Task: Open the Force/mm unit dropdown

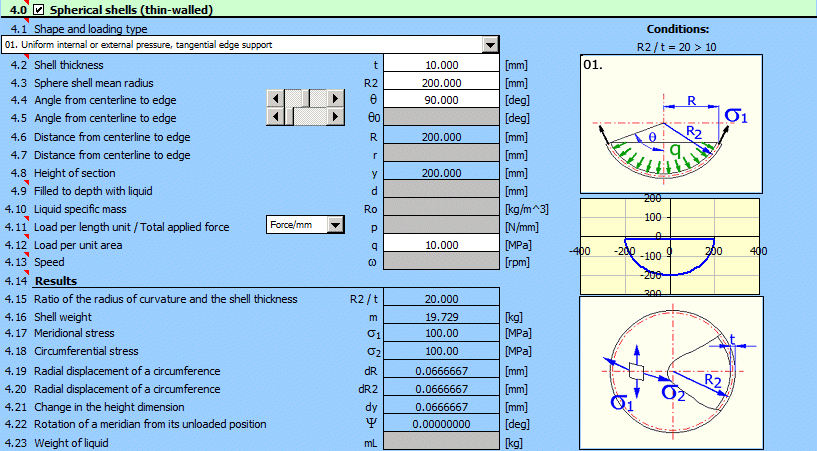Action: tap(336, 225)
